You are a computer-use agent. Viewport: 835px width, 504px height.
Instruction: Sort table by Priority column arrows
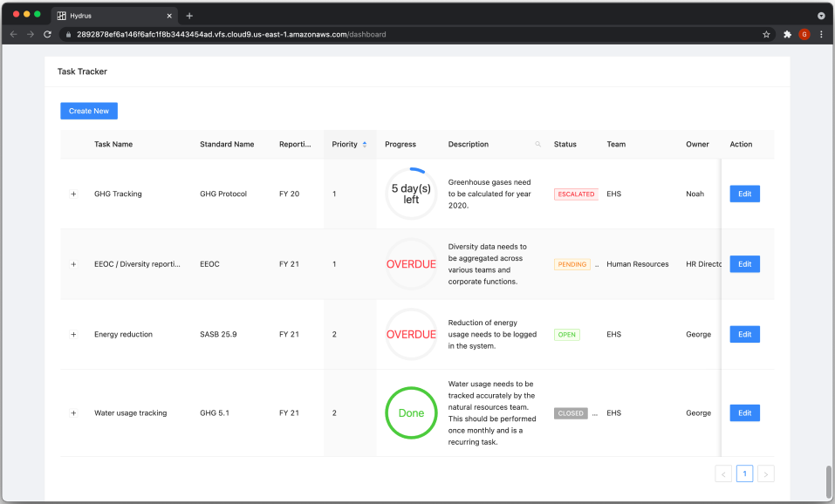(x=365, y=145)
